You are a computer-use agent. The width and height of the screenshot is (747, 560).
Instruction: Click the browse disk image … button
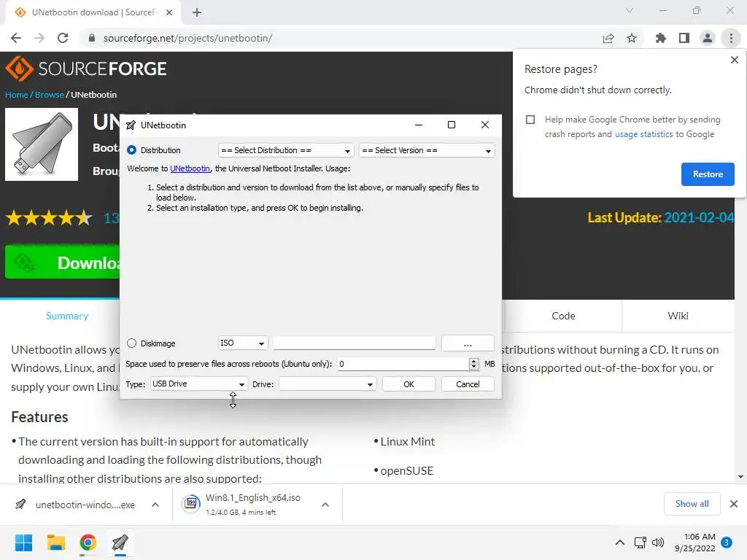click(x=468, y=343)
